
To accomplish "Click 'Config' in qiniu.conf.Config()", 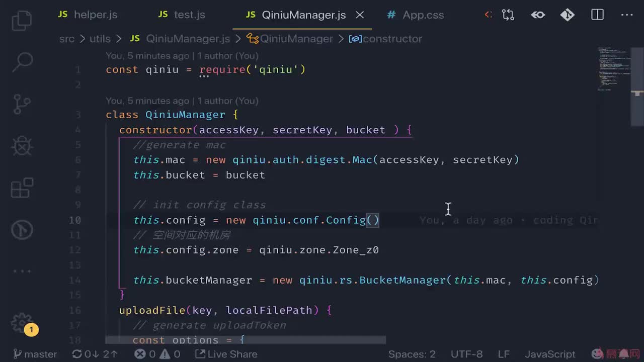I will click(x=346, y=220).
